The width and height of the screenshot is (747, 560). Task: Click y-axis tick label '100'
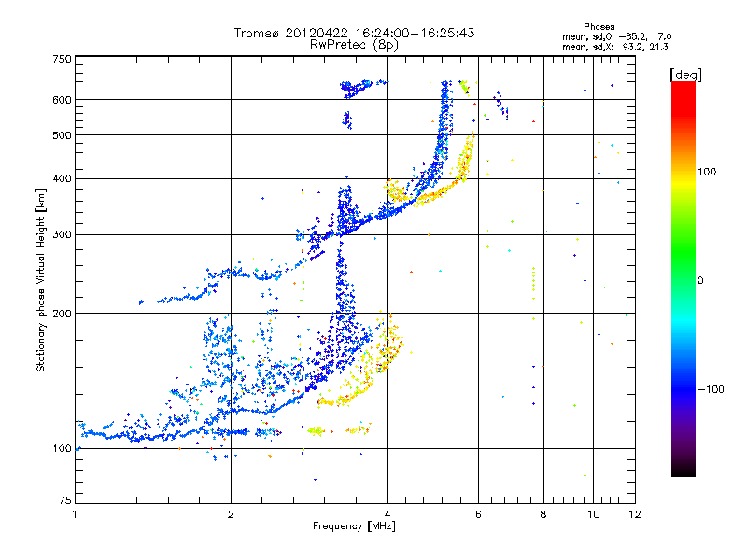(62, 448)
